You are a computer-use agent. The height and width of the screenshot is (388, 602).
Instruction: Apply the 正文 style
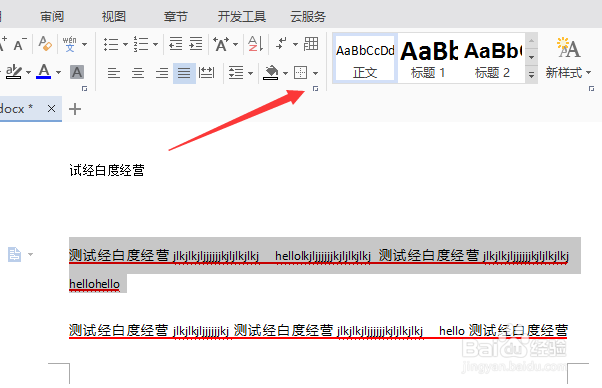tap(365, 59)
